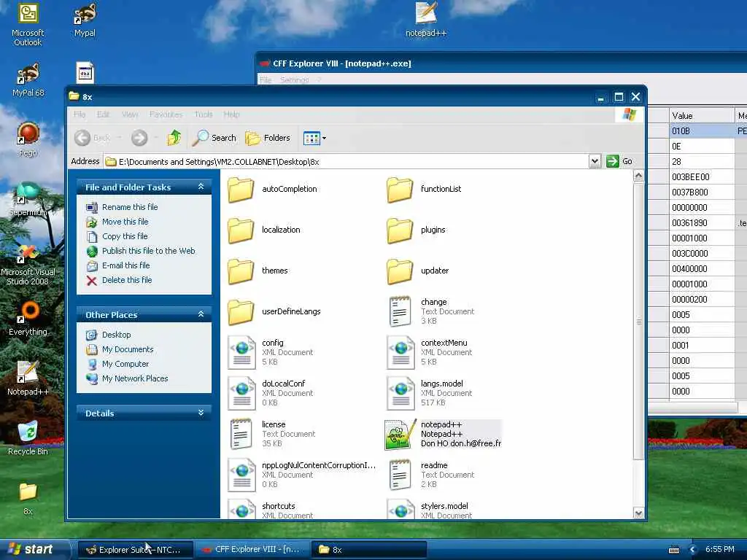The height and width of the screenshot is (560, 747).
Task: Select the plugins folder icon
Action: (x=400, y=230)
